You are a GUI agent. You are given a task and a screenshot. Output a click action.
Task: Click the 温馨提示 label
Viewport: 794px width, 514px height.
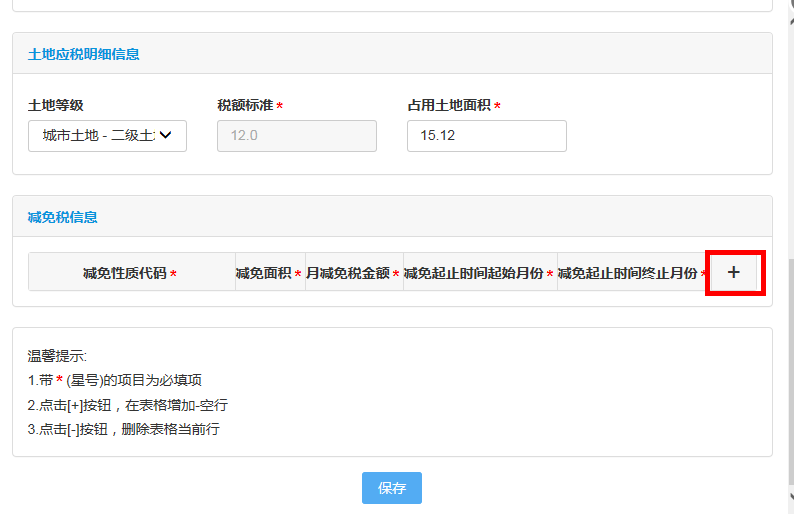[57, 356]
